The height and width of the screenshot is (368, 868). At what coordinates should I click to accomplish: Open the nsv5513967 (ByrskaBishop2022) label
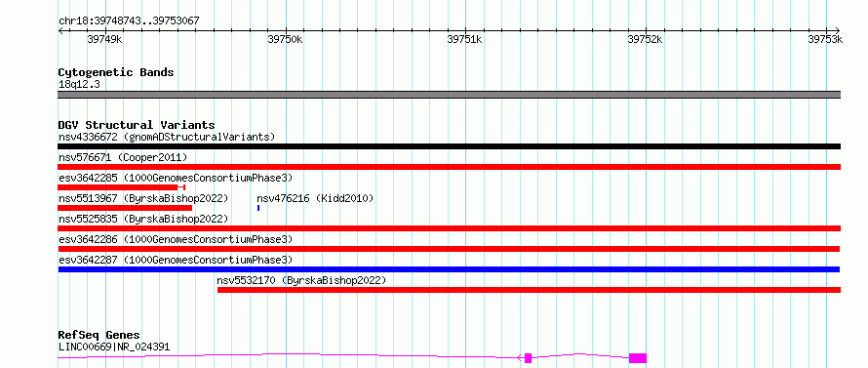point(143,198)
